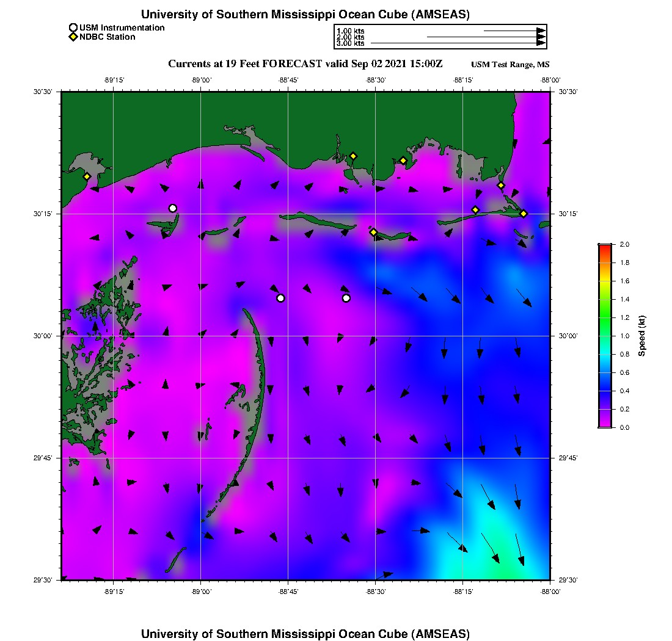This screenshot has width=672, height=641.
Task: Select the westernmost NDBC station diamond marker
Action: click(x=87, y=176)
